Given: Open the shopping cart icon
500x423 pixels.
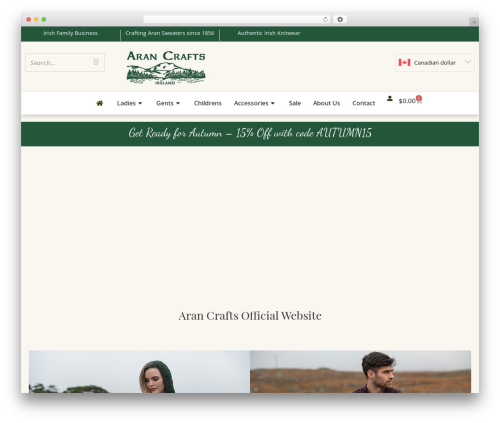Looking at the screenshot, I should (419, 101).
